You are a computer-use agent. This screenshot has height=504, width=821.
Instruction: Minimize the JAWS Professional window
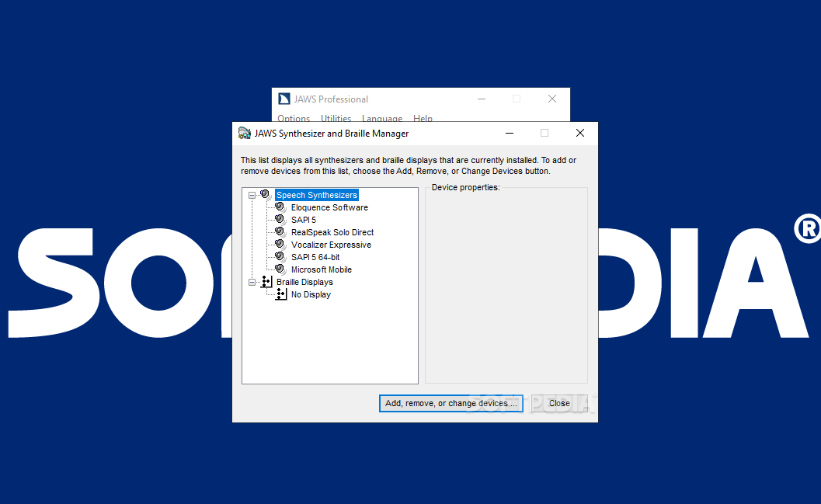coord(482,99)
